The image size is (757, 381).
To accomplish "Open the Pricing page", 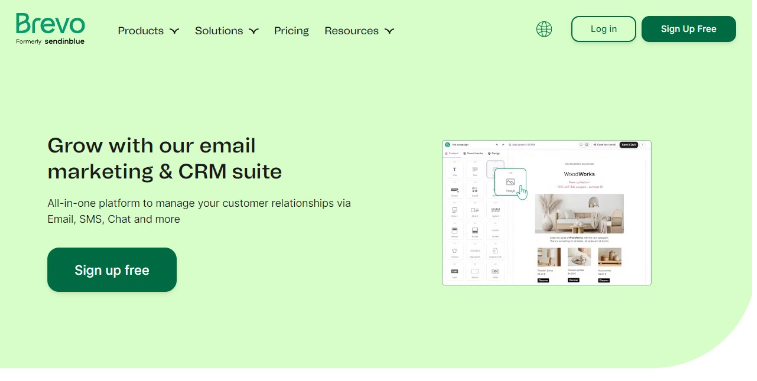I will 291,30.
